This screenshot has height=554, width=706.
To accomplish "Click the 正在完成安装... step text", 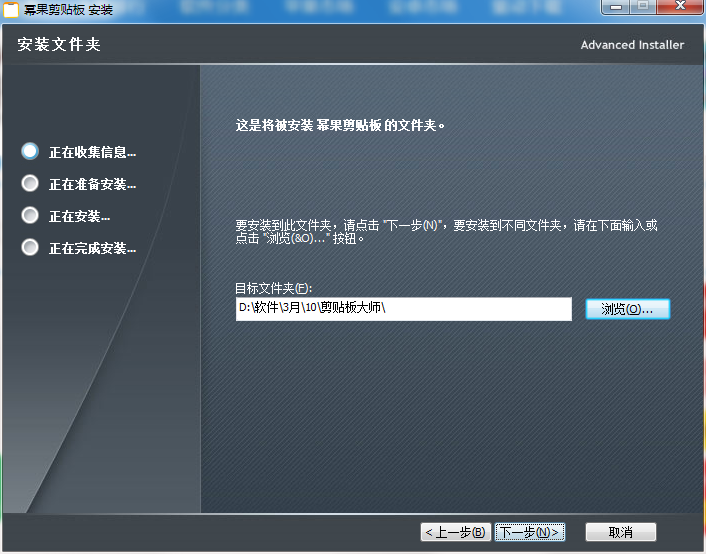I will (92, 248).
